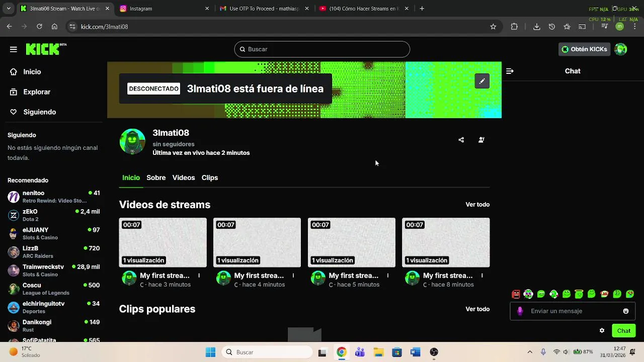Insert the red angry emote
This screenshot has height=362, width=644.
(516, 294)
